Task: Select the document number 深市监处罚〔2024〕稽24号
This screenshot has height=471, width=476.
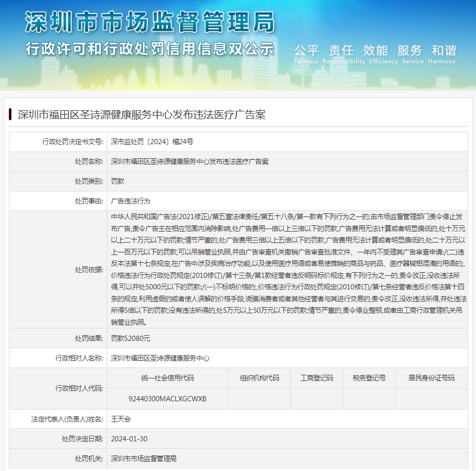Action: (x=152, y=142)
